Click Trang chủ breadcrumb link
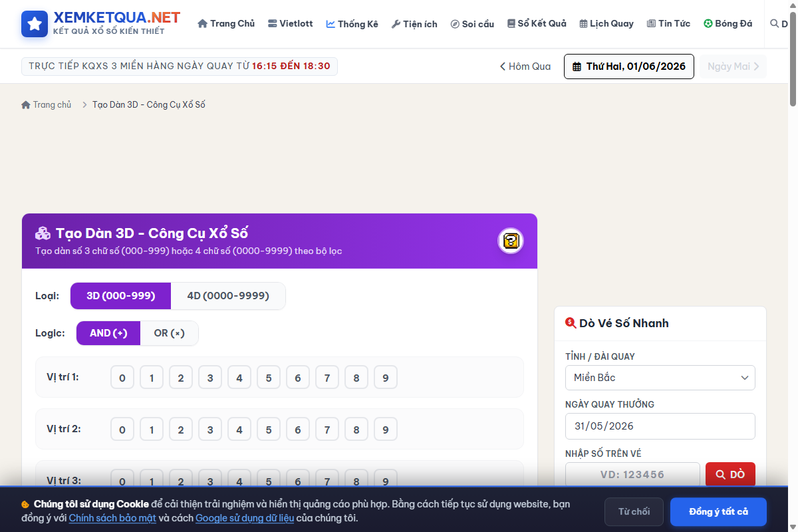798x532 pixels. pyautogui.click(x=47, y=105)
